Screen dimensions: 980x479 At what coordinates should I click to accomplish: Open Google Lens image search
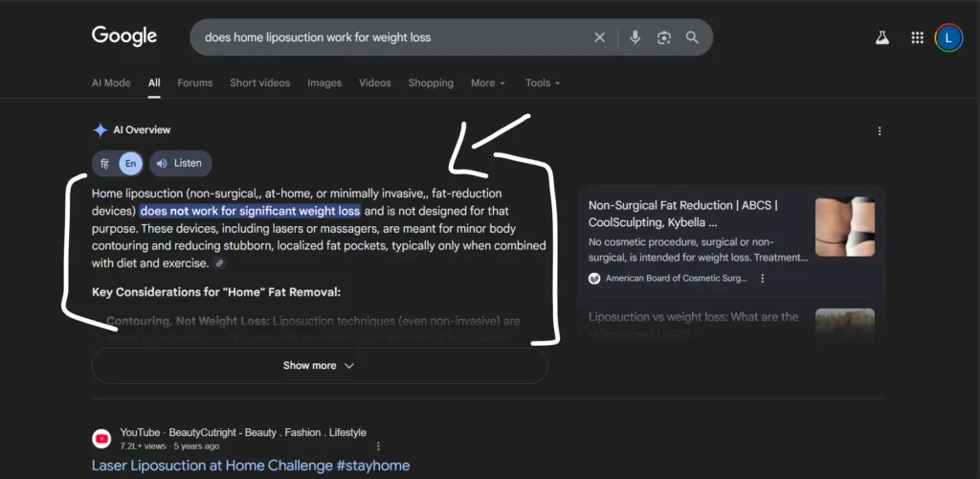coord(663,37)
